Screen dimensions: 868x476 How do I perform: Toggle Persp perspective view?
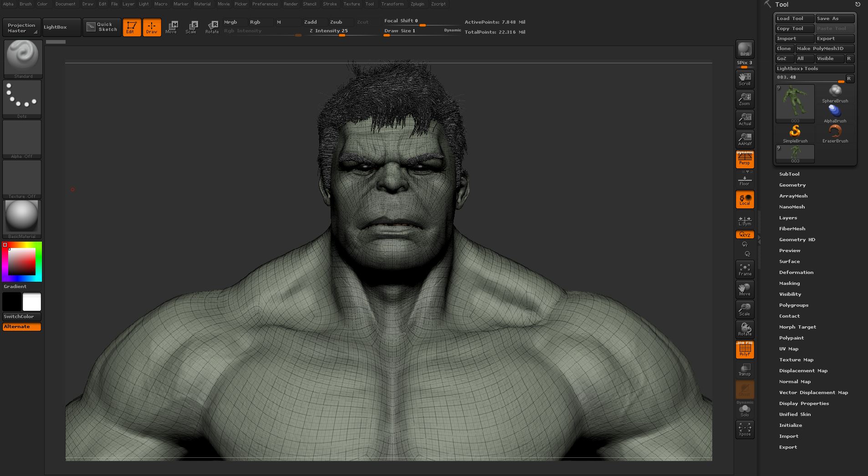(745, 159)
